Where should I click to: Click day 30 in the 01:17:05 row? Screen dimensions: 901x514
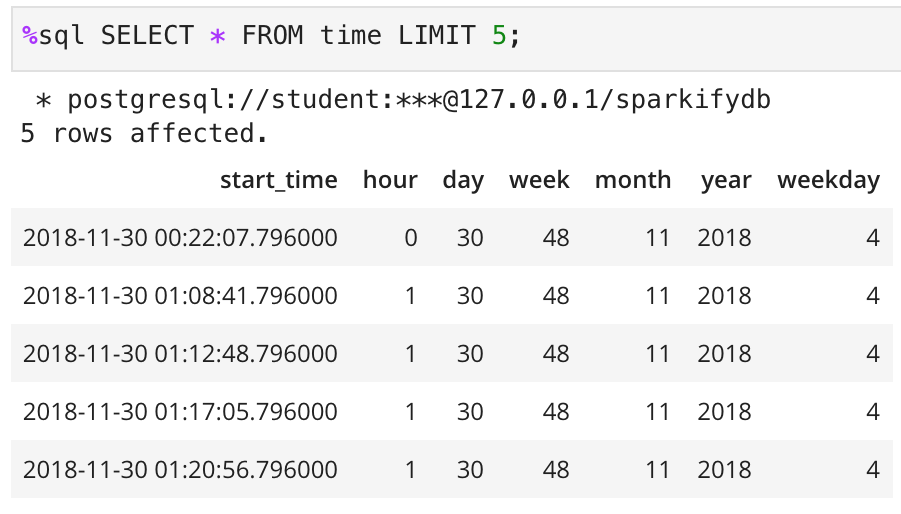(470, 412)
